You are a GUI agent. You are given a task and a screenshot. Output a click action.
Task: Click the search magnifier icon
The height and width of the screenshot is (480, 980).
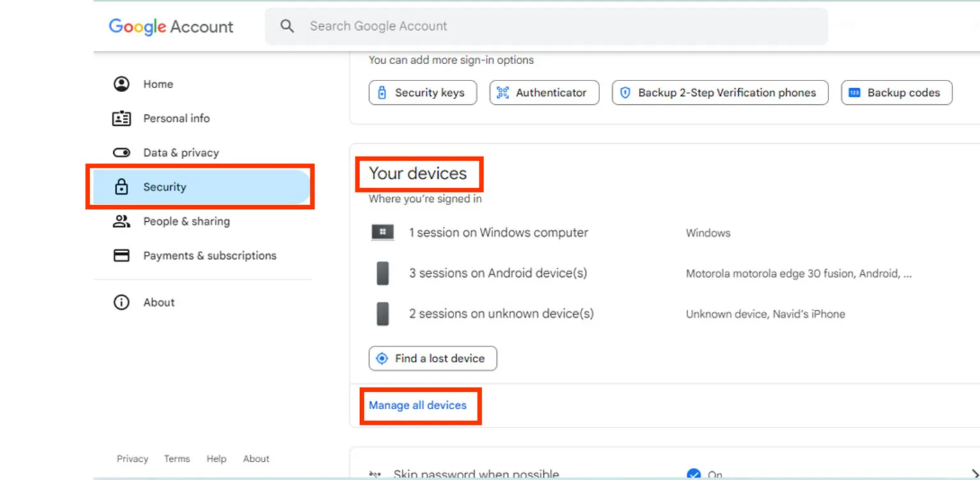pyautogui.click(x=287, y=26)
